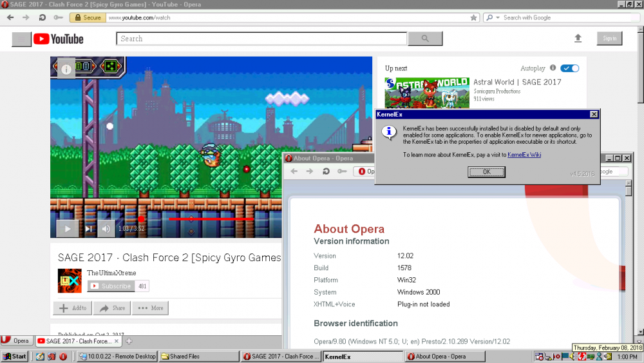The width and height of the screenshot is (644, 363).
Task: Open the KernelEx Wiki link
Action: coord(524,155)
